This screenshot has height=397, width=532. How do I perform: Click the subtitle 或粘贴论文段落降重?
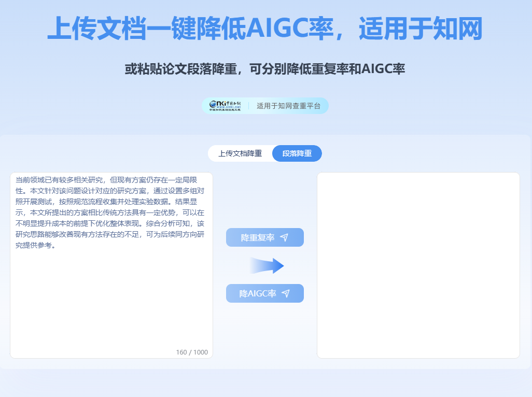click(x=181, y=69)
